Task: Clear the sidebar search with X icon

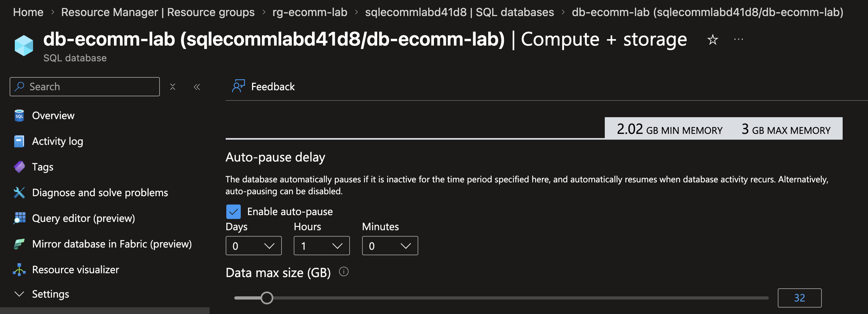Action: pos(172,87)
